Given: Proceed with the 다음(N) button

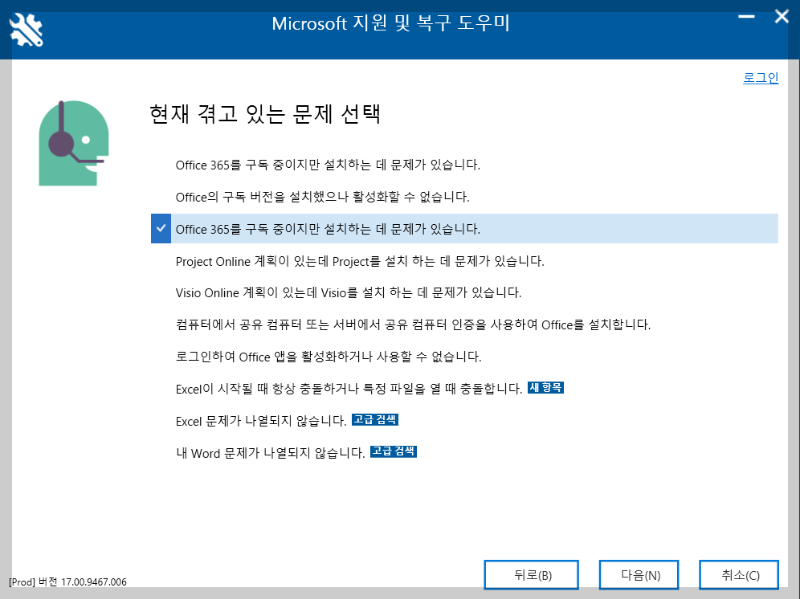Looking at the screenshot, I should 639,575.
